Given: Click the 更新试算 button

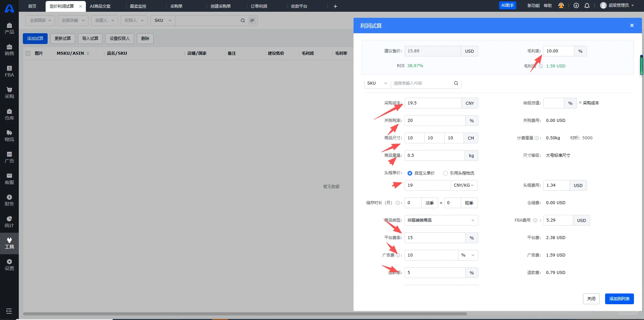Looking at the screenshot, I should pos(63,39).
